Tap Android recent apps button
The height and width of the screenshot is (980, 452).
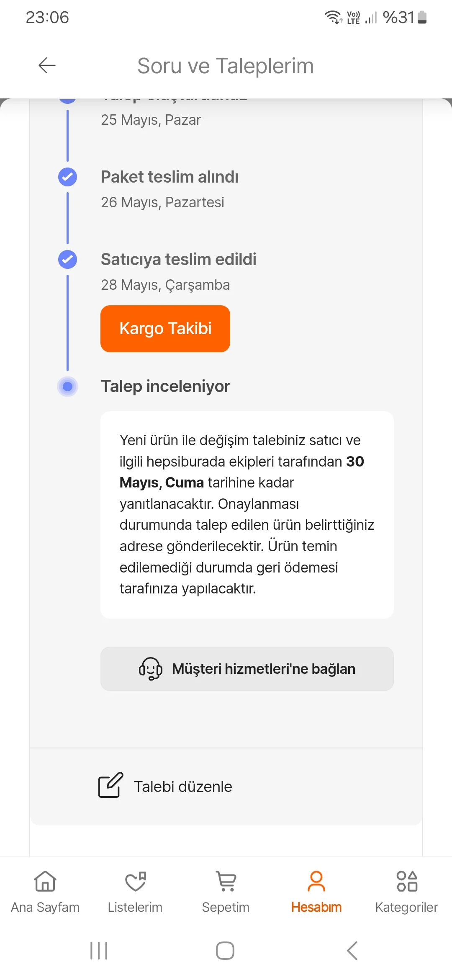pyautogui.click(x=99, y=951)
